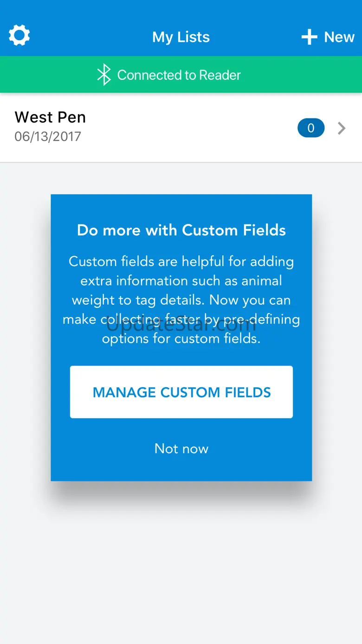362x644 pixels.
Task: Tap the 06/13/2017 date text
Action: (48, 137)
